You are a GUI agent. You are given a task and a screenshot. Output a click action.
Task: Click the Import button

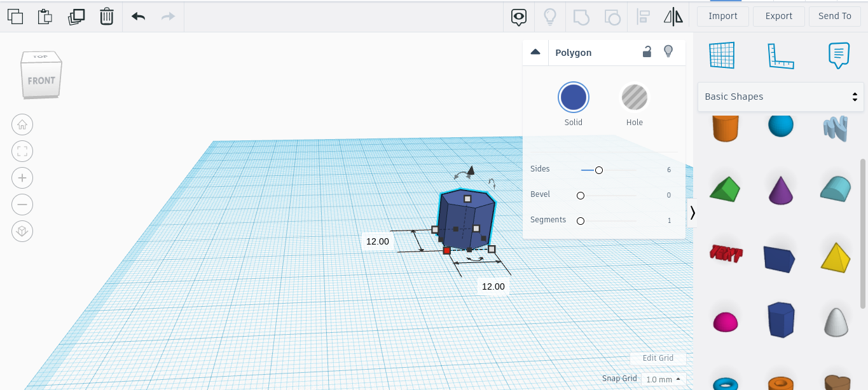(723, 16)
